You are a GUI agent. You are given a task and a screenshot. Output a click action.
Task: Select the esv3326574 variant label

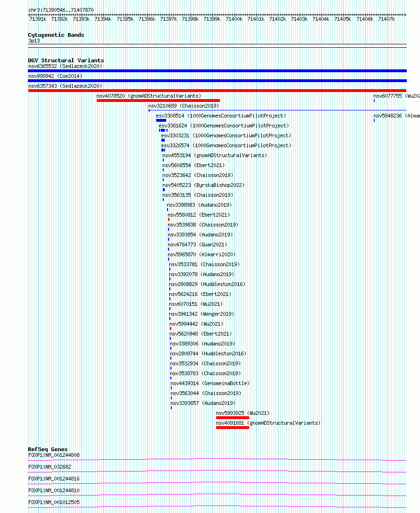[226, 145]
